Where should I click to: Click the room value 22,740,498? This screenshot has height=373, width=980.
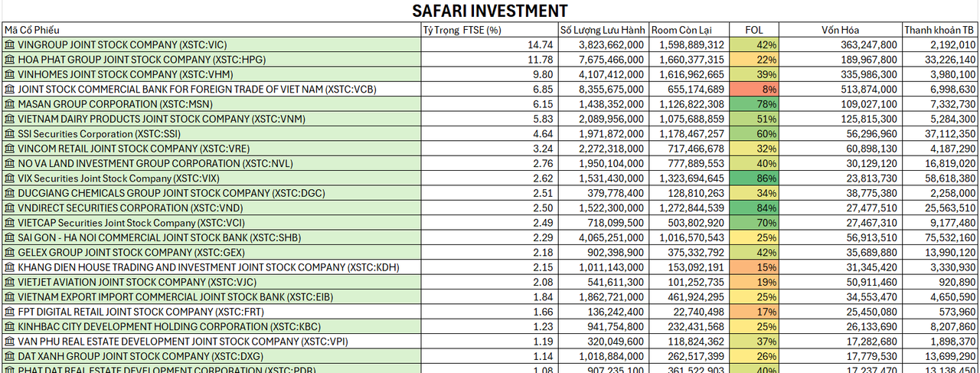pyautogui.click(x=689, y=312)
